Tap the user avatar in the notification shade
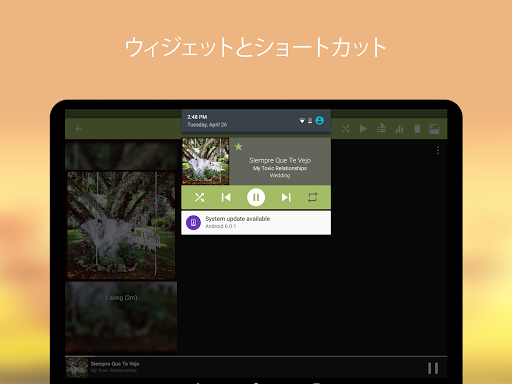The width and height of the screenshot is (512, 384). 319,120
